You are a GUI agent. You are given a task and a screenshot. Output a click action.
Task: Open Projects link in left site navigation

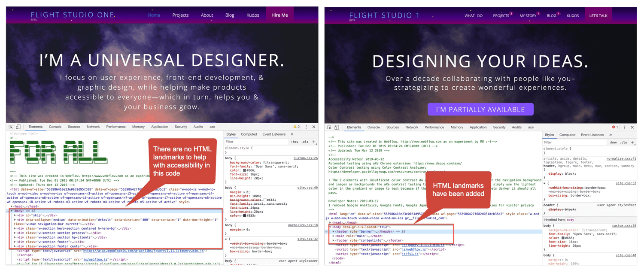[x=180, y=15]
